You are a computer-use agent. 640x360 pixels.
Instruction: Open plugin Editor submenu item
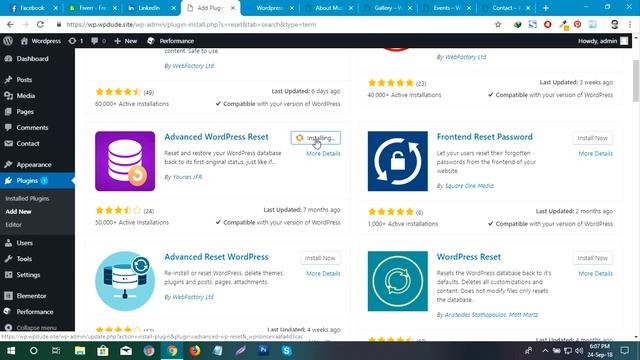click(13, 224)
